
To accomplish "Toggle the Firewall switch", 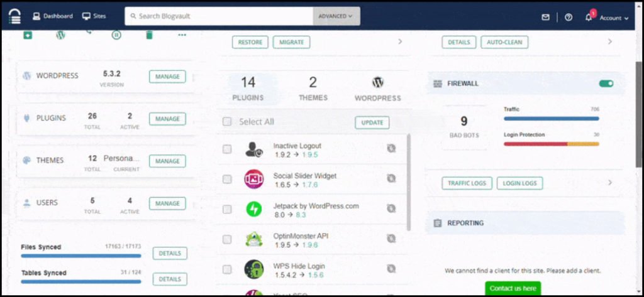I will 606,84.
